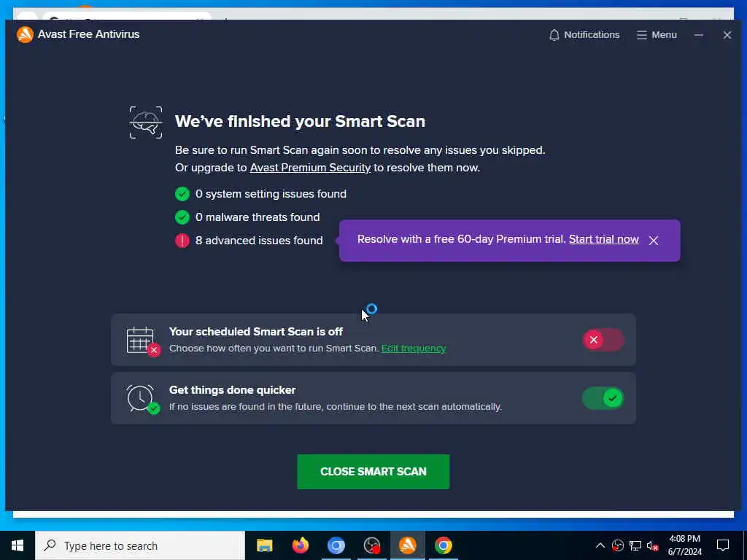Open the clock showing 4:08 PM
The image size is (747, 560).
684,545
